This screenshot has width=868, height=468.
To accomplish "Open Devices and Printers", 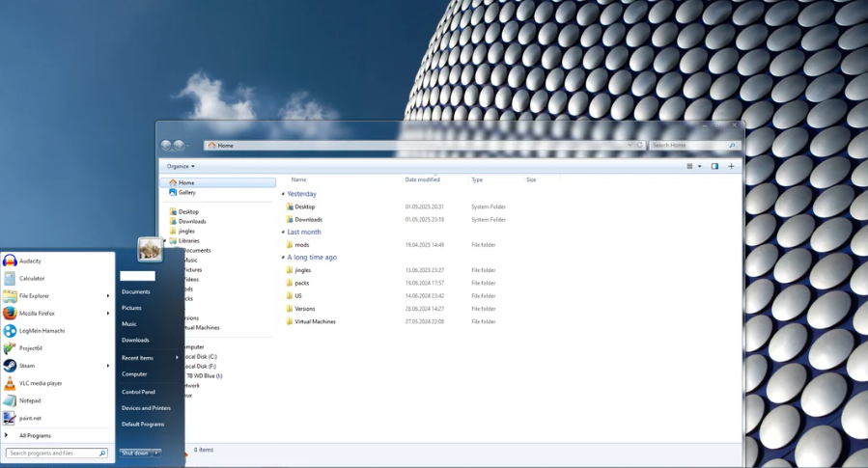I will [x=146, y=408].
